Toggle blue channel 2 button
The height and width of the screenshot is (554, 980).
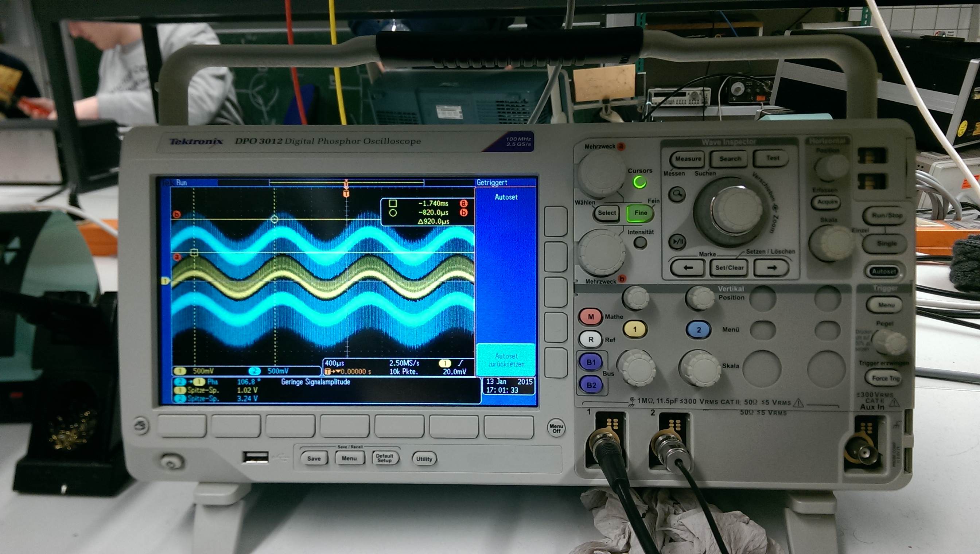tap(699, 329)
